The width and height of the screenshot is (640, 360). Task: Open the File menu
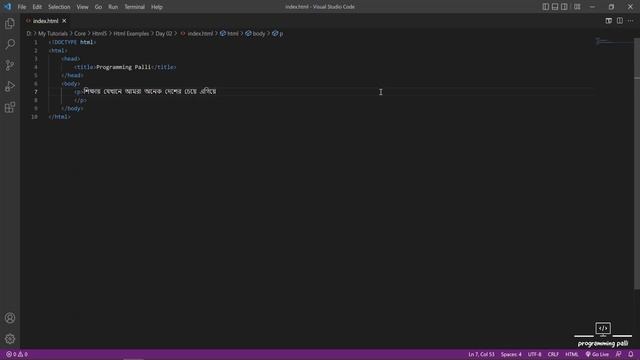tap(22, 7)
